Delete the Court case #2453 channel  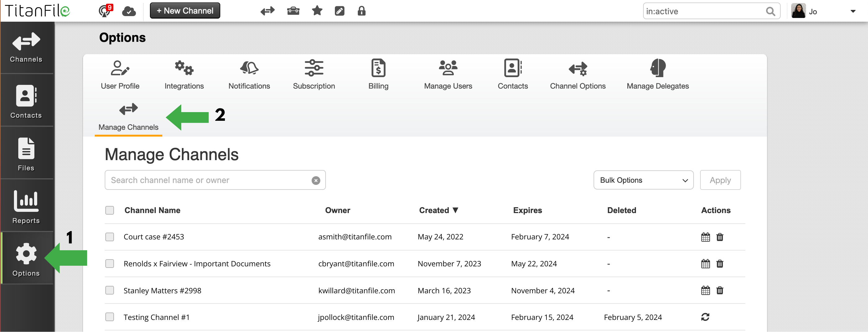720,237
